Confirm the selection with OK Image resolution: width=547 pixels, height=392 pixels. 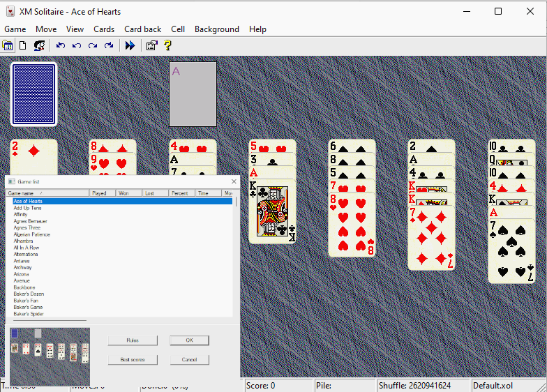[190, 340]
